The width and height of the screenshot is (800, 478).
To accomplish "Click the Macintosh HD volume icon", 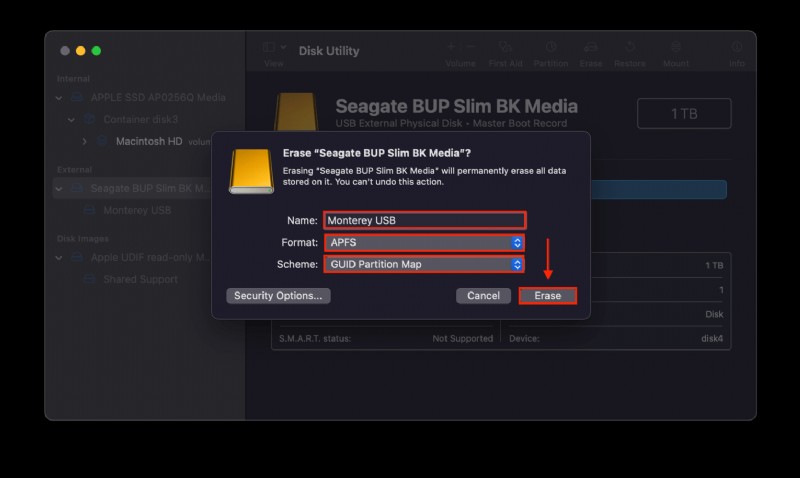I will (x=102, y=141).
